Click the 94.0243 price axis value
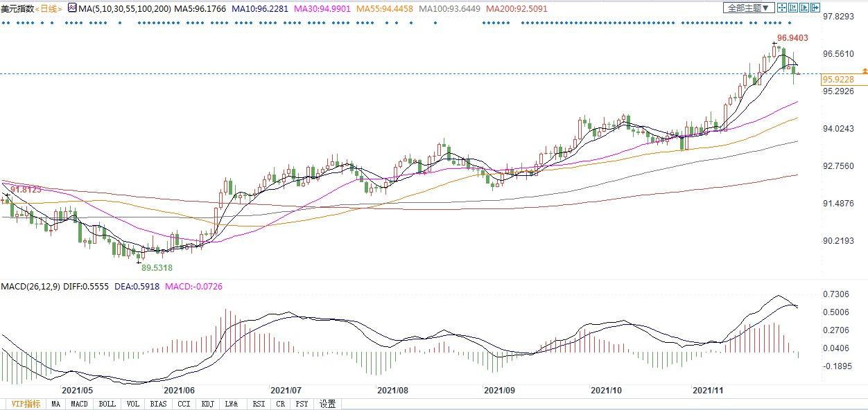The height and width of the screenshot is (410, 868). coord(838,128)
